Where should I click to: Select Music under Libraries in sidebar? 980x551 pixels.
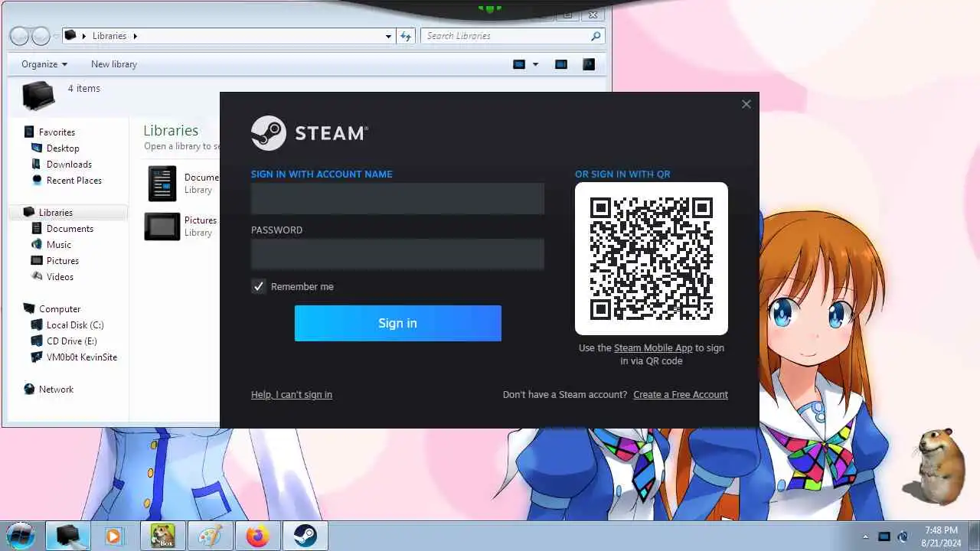[x=59, y=245]
